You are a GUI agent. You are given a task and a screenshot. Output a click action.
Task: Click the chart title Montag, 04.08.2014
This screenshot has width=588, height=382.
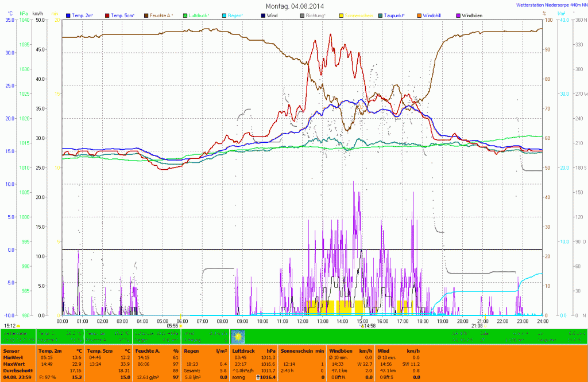coord(293,6)
